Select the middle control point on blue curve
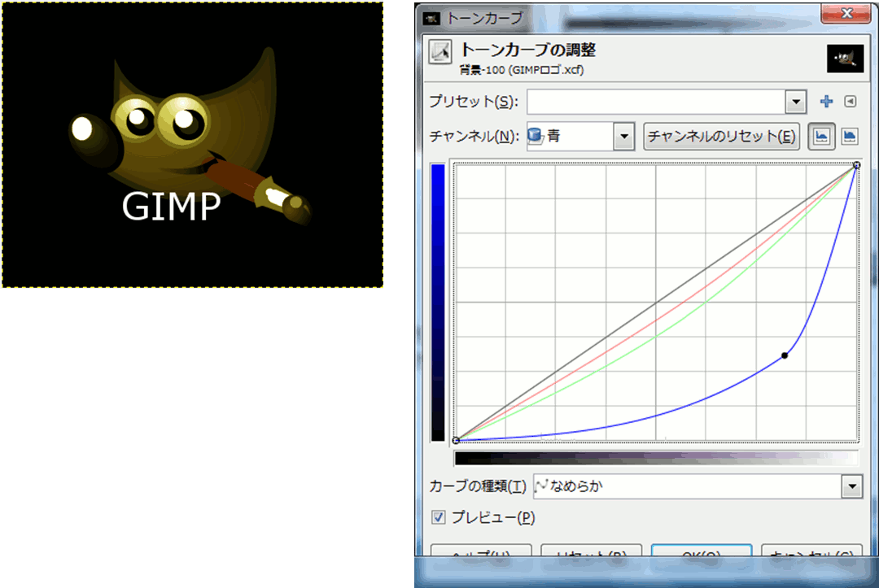The width and height of the screenshot is (879, 588). tap(785, 355)
